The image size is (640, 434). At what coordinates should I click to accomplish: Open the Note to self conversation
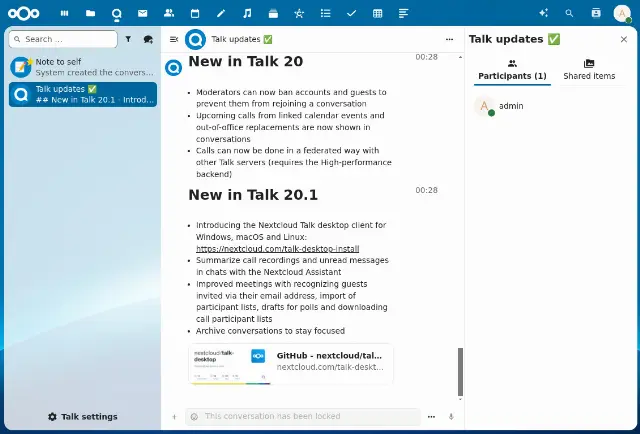tap(83, 67)
